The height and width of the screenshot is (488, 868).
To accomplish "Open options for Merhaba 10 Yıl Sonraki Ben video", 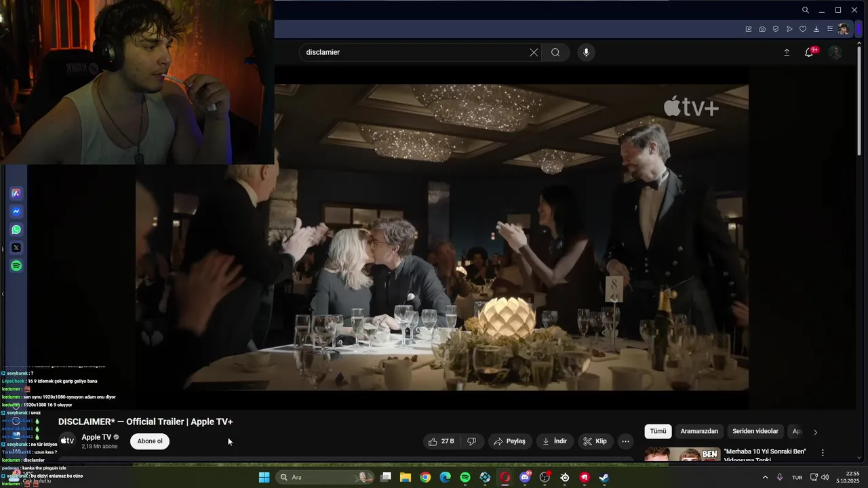I will pyautogui.click(x=823, y=453).
